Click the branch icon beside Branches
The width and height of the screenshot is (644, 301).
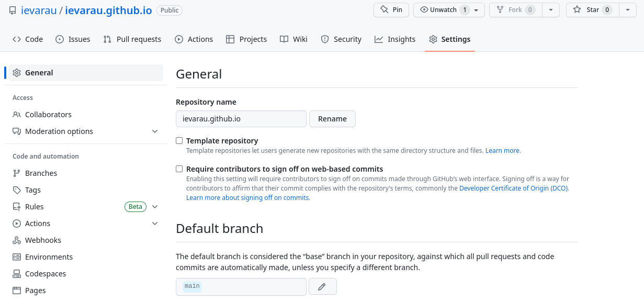(x=17, y=173)
